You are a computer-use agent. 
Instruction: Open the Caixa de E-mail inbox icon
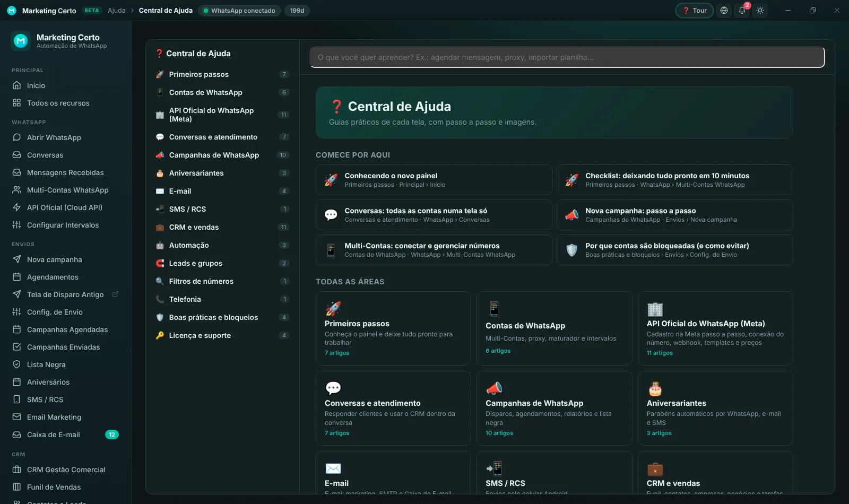[x=16, y=435]
